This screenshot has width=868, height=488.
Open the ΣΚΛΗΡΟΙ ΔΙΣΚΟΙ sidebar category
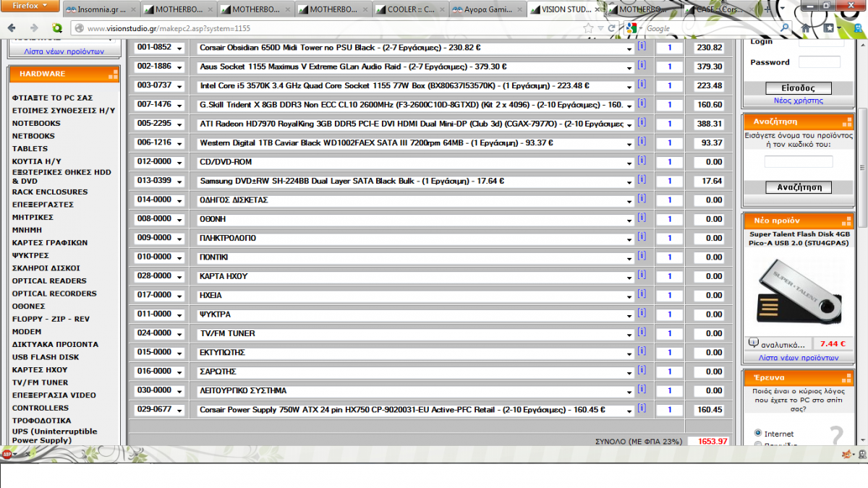tap(46, 267)
